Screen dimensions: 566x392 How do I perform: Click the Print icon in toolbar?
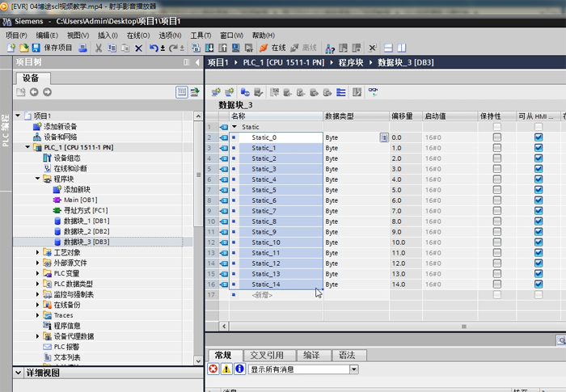click(x=82, y=48)
